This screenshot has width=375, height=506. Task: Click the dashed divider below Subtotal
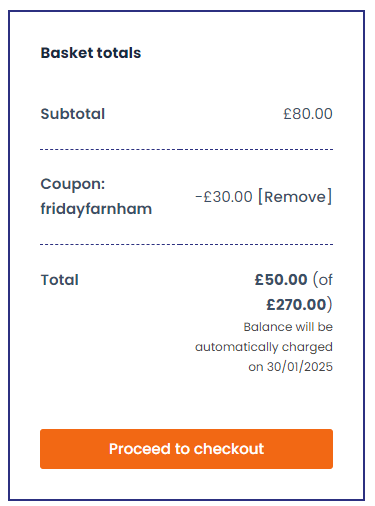pyautogui.click(x=186, y=149)
